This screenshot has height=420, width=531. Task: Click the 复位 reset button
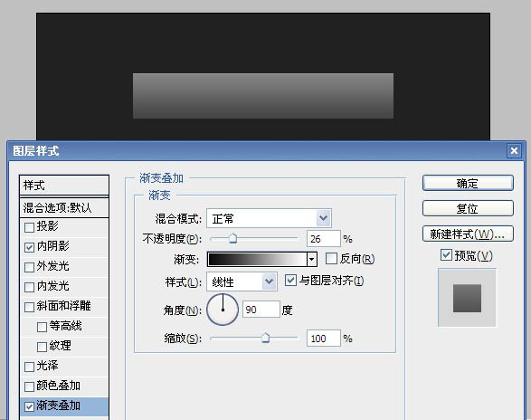click(468, 208)
